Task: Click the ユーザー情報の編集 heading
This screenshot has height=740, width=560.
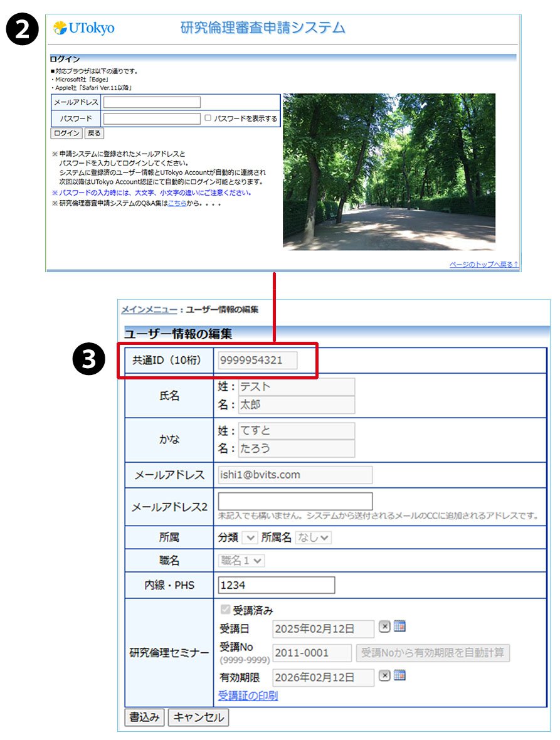Action: tap(178, 334)
